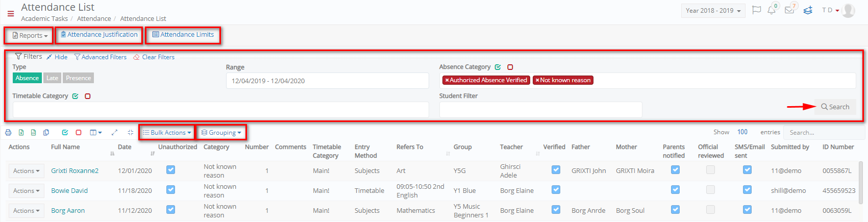Click the Search button in filters
This screenshot has height=222, width=868.
coord(835,107)
